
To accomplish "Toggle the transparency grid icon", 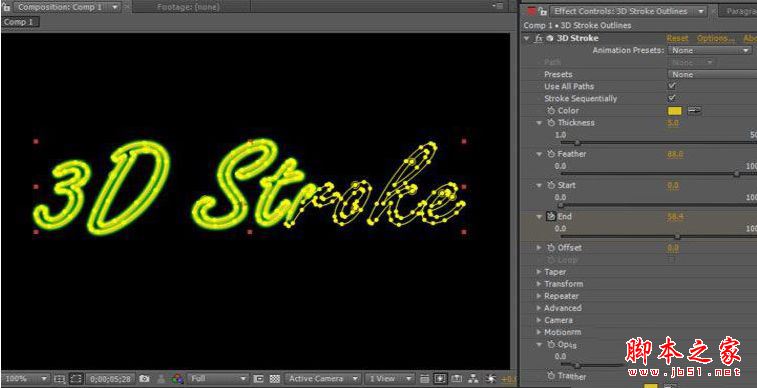I will (275, 379).
